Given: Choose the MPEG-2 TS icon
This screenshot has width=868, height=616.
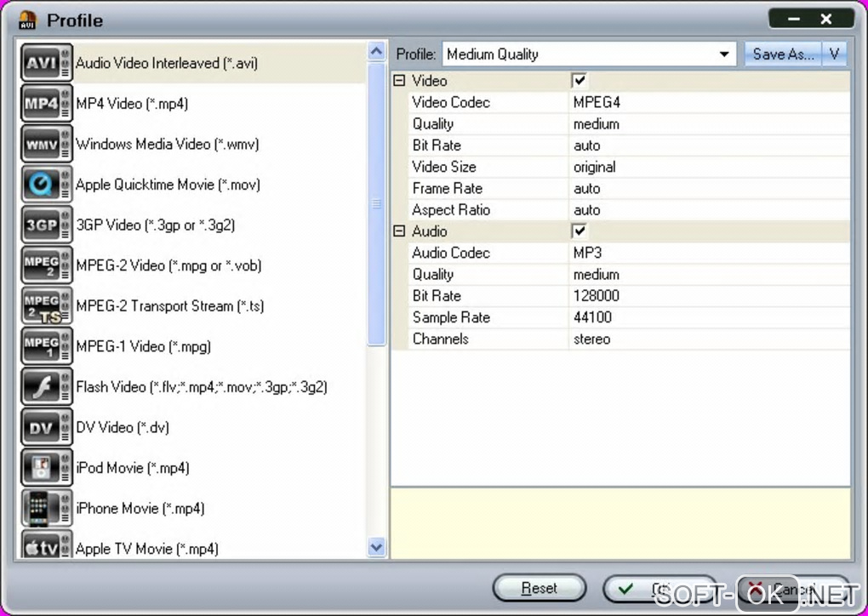Looking at the screenshot, I should (x=47, y=305).
